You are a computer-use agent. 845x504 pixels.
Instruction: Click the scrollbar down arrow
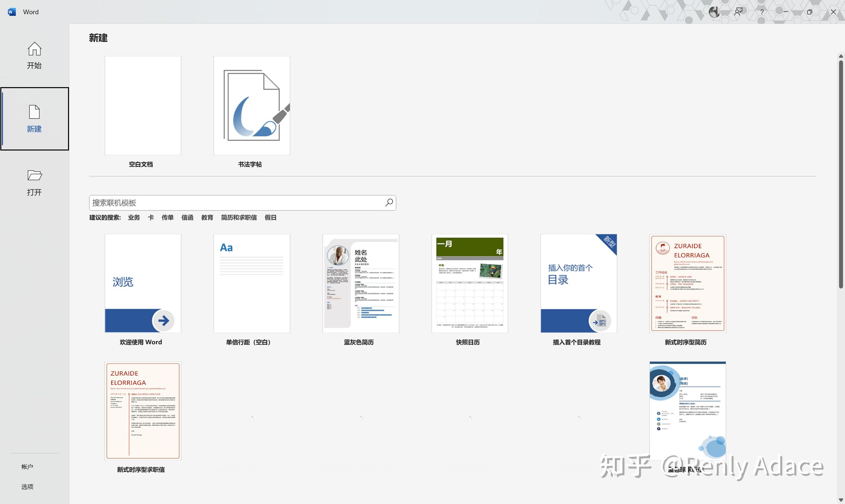coord(841,500)
